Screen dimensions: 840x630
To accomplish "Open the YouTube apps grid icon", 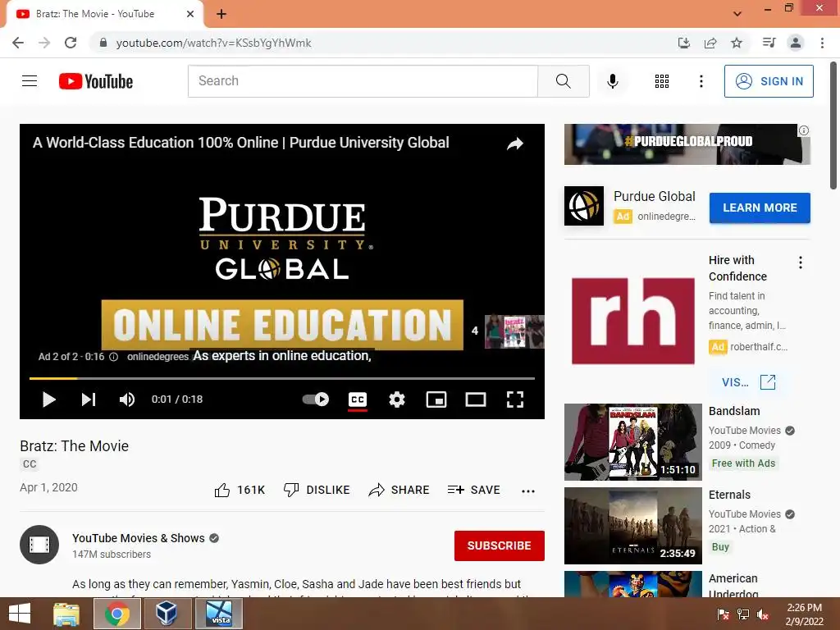I will 662,81.
